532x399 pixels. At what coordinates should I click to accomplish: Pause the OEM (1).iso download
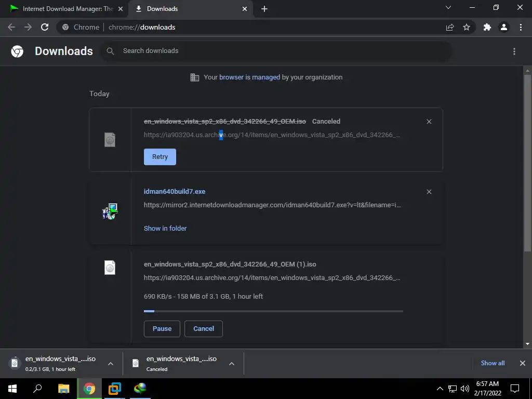coord(162,329)
